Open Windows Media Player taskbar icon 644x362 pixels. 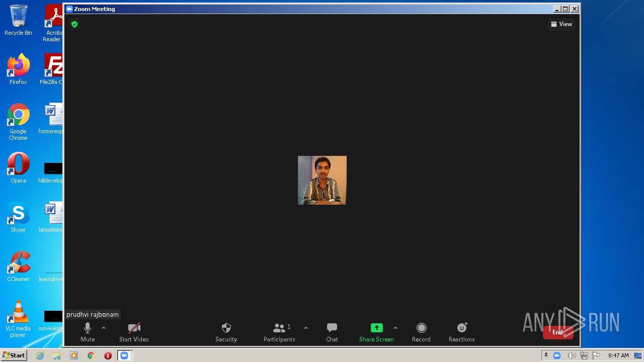[74, 355]
